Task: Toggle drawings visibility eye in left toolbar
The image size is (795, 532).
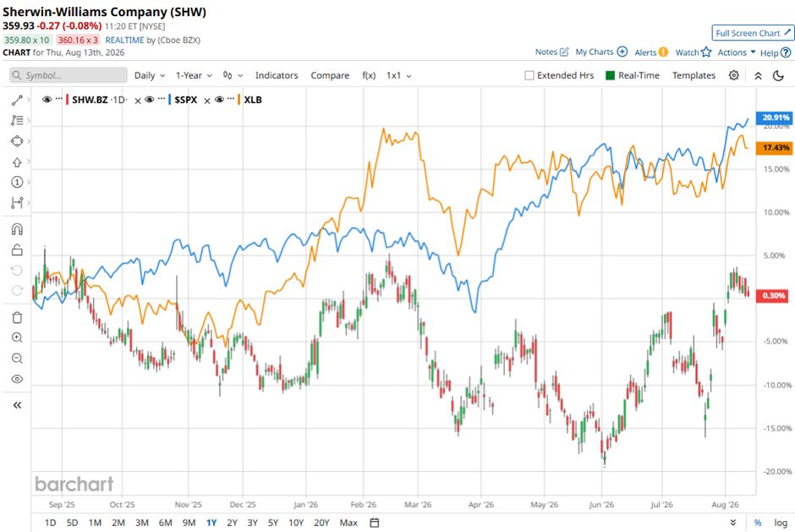Action: [x=17, y=379]
